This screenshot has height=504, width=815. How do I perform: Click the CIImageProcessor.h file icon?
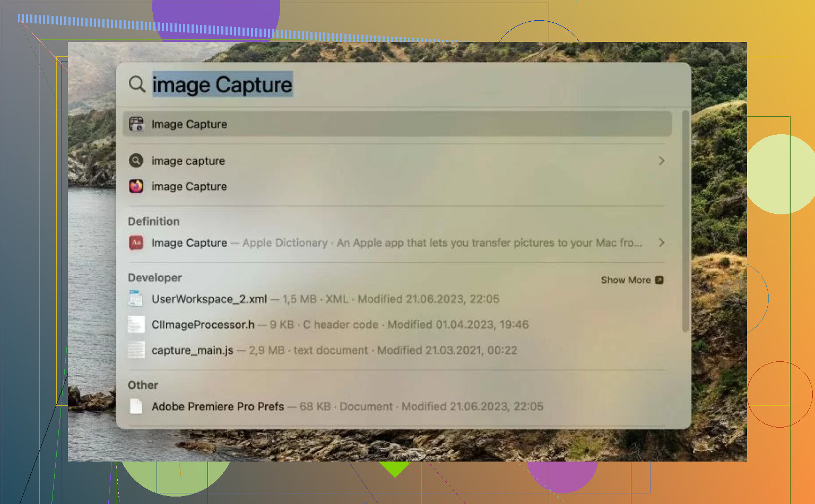pos(136,324)
